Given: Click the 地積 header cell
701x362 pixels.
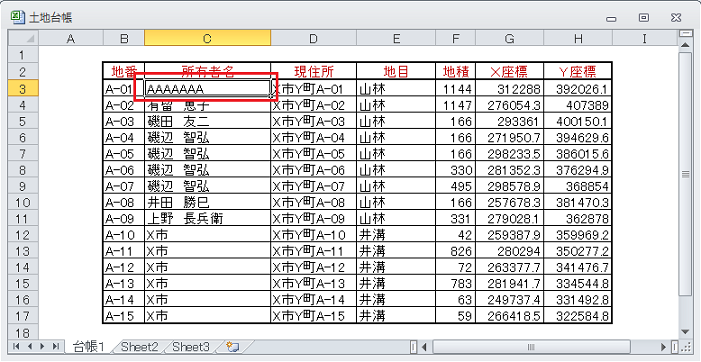Looking at the screenshot, I should click(x=456, y=72).
